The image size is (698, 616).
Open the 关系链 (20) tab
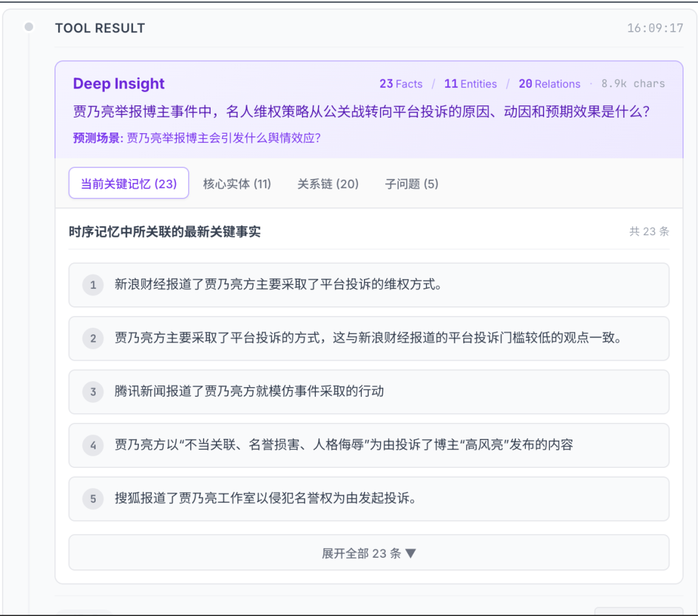pos(328,184)
